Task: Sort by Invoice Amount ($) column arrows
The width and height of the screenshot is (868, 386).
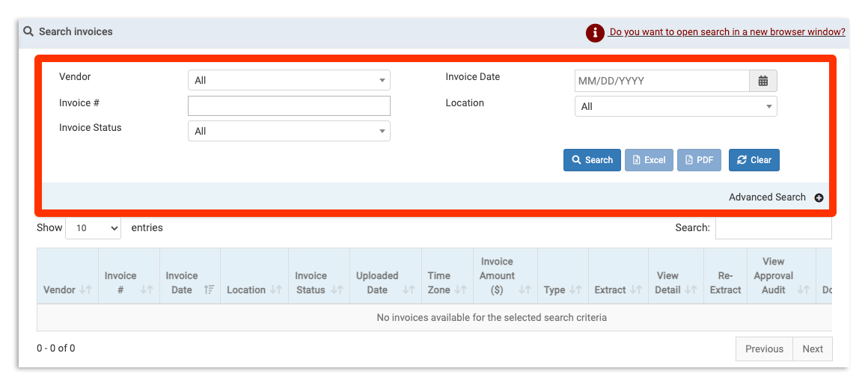Action: tap(525, 290)
